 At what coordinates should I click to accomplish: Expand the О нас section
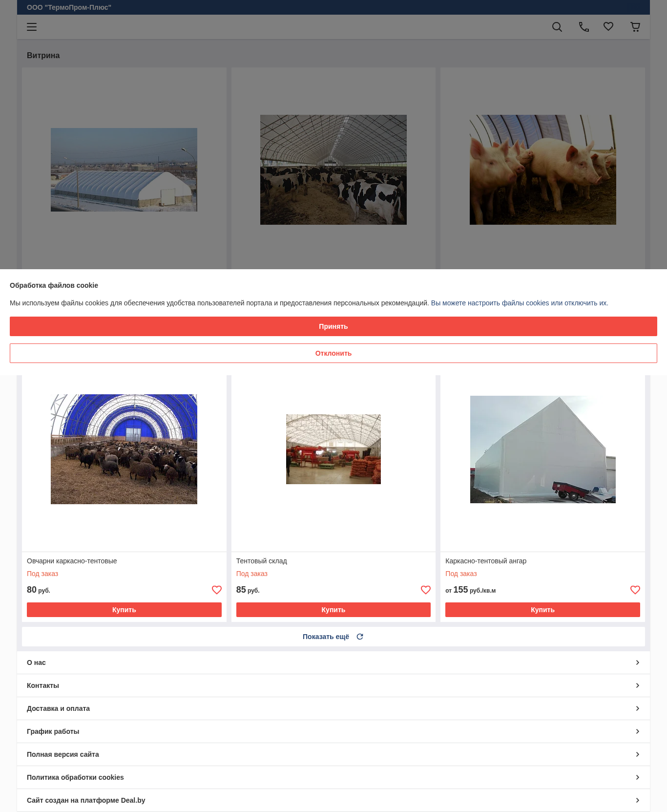click(333, 662)
